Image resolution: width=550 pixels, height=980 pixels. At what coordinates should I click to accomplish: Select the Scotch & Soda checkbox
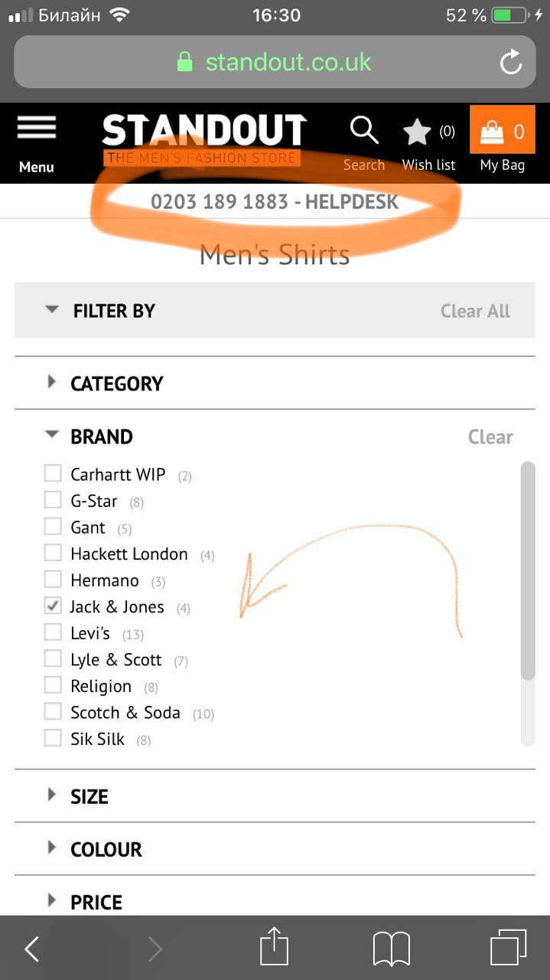pos(52,711)
